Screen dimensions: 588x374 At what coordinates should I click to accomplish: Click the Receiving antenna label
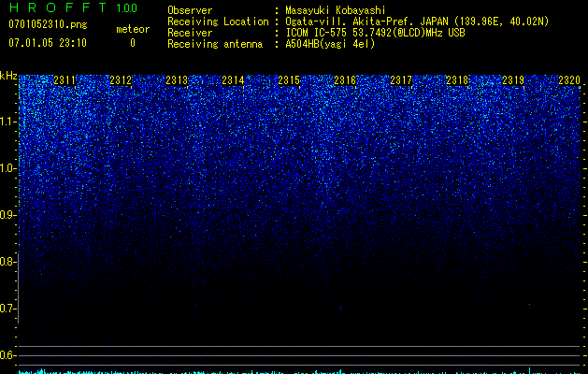(215, 44)
